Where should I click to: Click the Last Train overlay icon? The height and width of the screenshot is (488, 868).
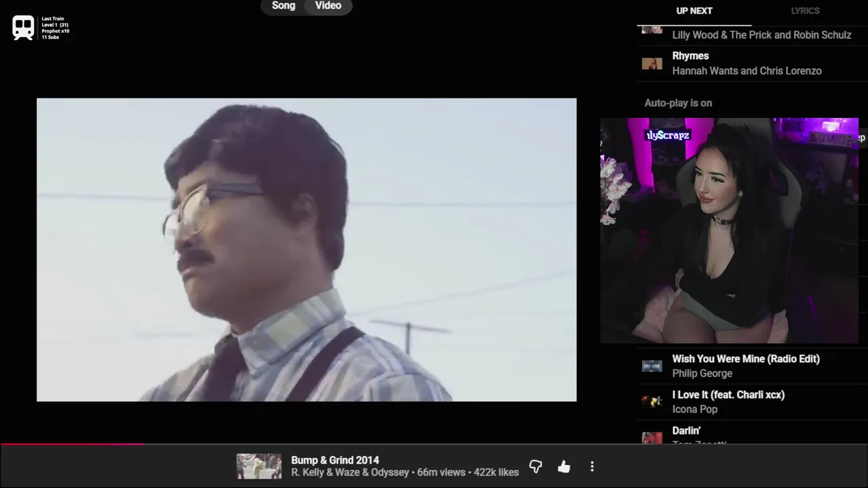(x=23, y=27)
